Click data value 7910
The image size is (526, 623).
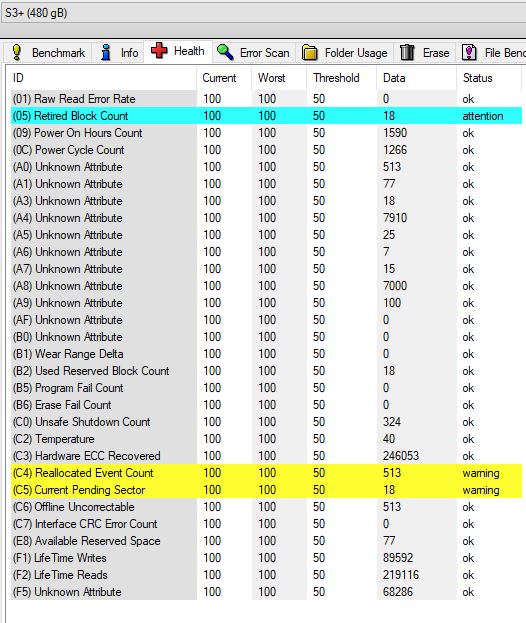pyautogui.click(x=395, y=218)
